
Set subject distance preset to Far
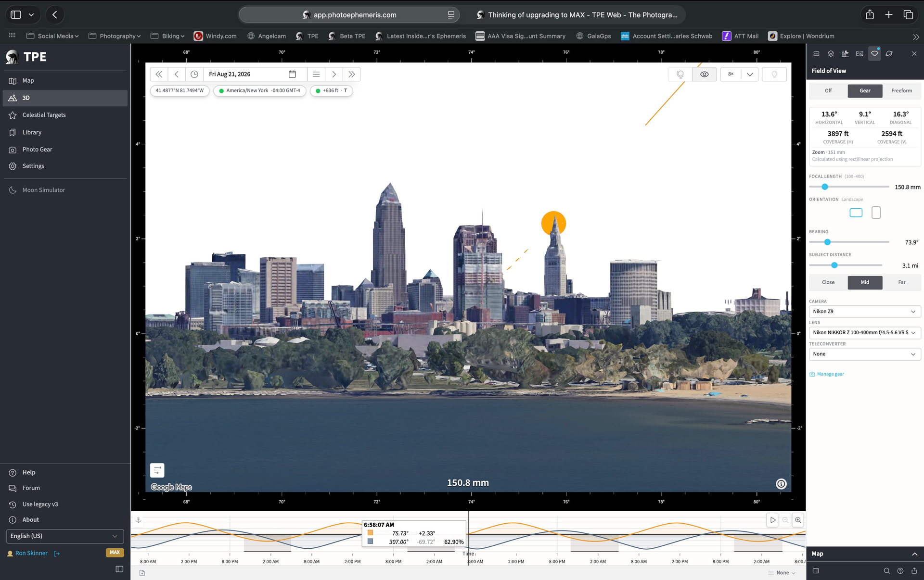(901, 282)
